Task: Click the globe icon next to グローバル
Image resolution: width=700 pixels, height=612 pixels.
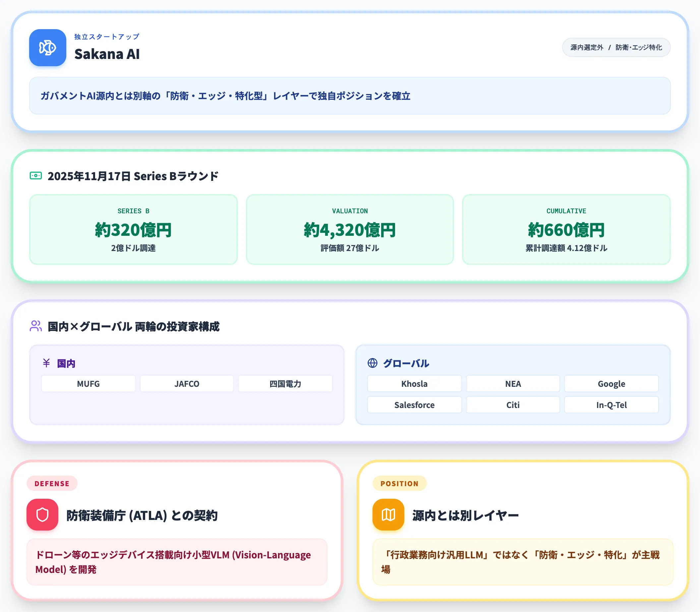Action: [x=373, y=363]
